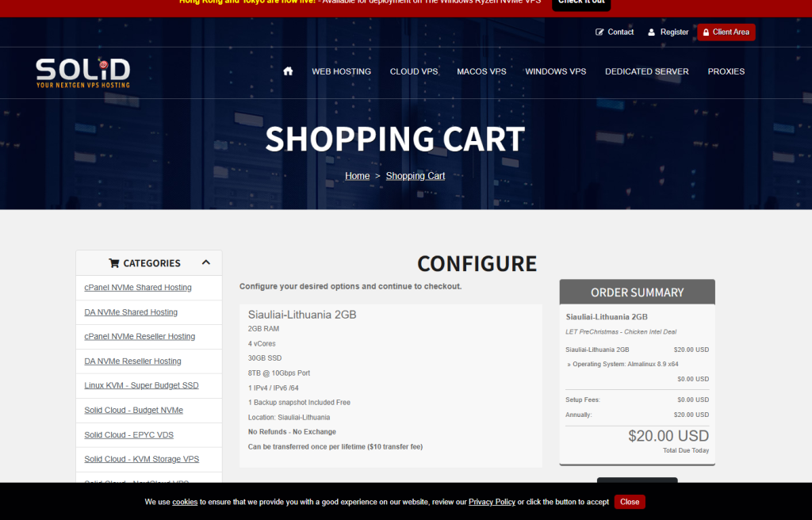Collapse the Categories panel chevron
This screenshot has width=812, height=520.
click(x=206, y=263)
